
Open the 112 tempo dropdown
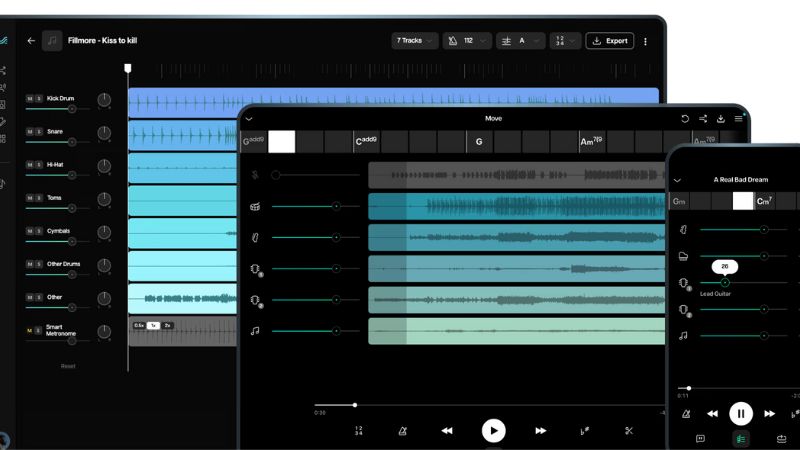(467, 41)
